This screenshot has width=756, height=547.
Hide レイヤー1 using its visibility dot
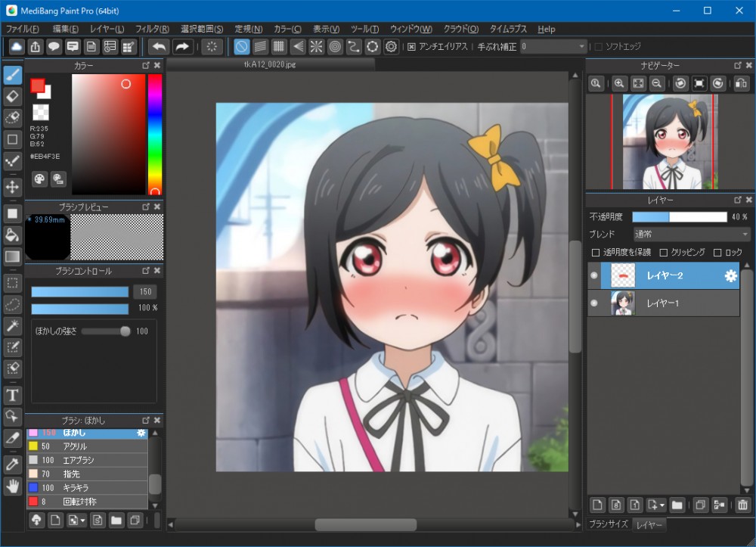594,303
